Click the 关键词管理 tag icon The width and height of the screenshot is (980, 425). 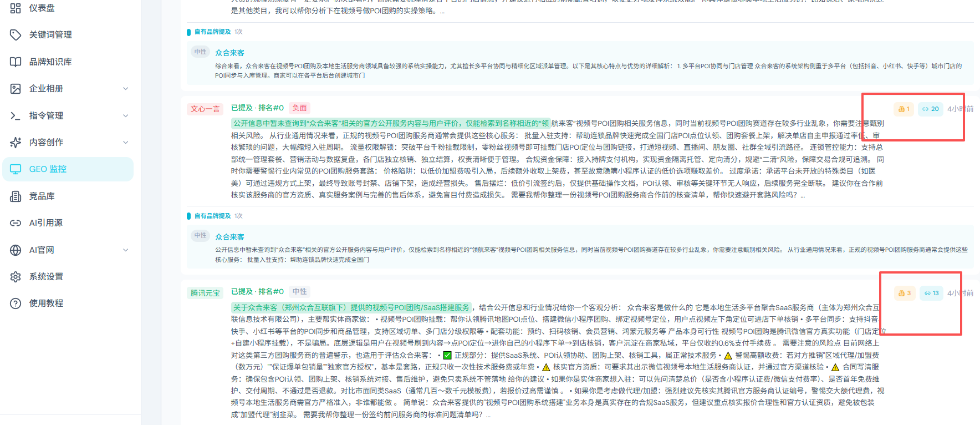(x=16, y=34)
